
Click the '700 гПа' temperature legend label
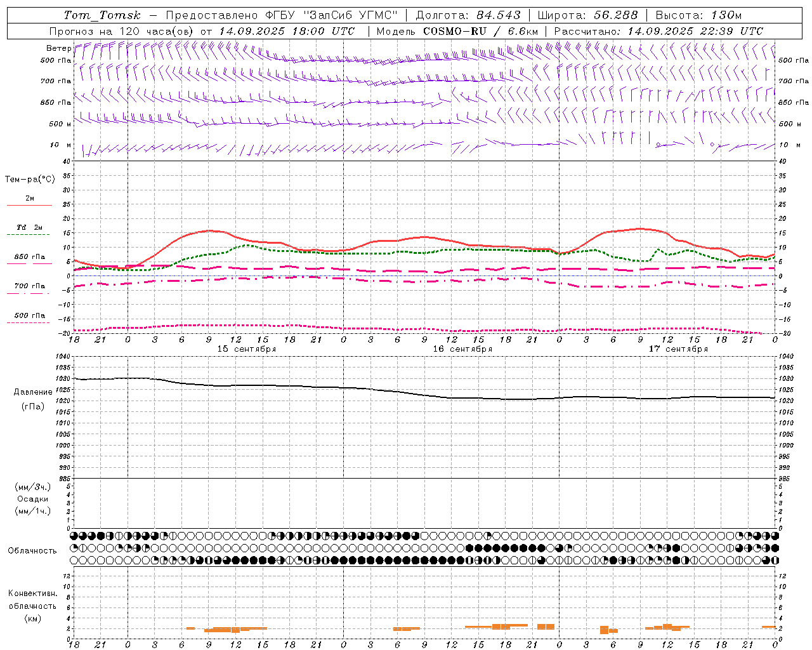pyautogui.click(x=29, y=286)
